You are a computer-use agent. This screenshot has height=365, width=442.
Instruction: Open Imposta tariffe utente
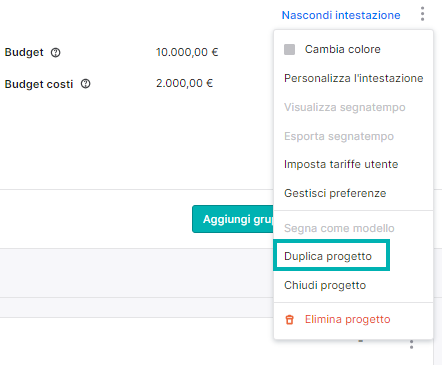(x=341, y=164)
